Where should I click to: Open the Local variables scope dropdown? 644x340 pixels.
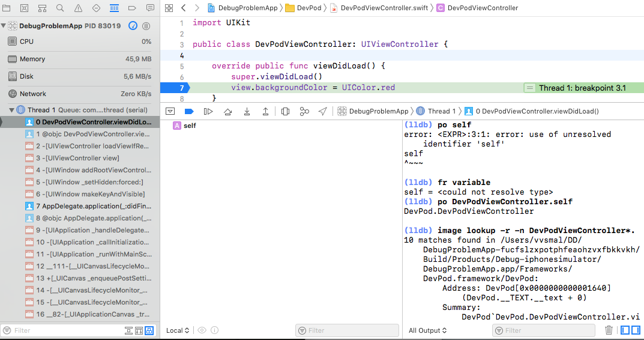tap(178, 330)
